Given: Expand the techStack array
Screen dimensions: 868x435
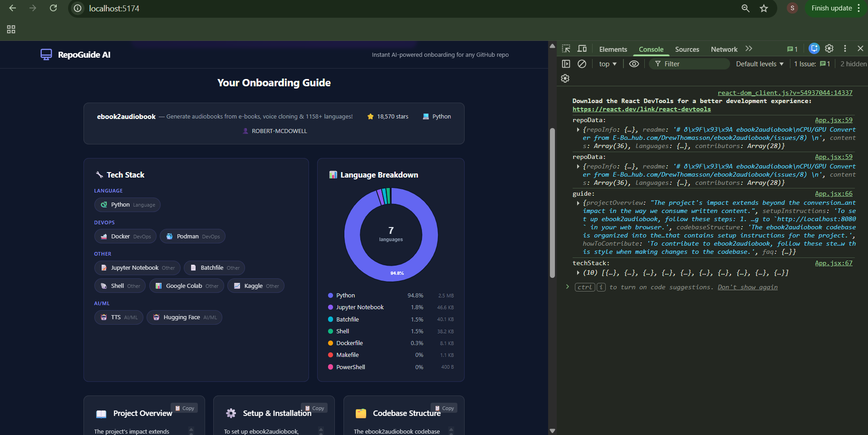Looking at the screenshot, I should (x=578, y=273).
